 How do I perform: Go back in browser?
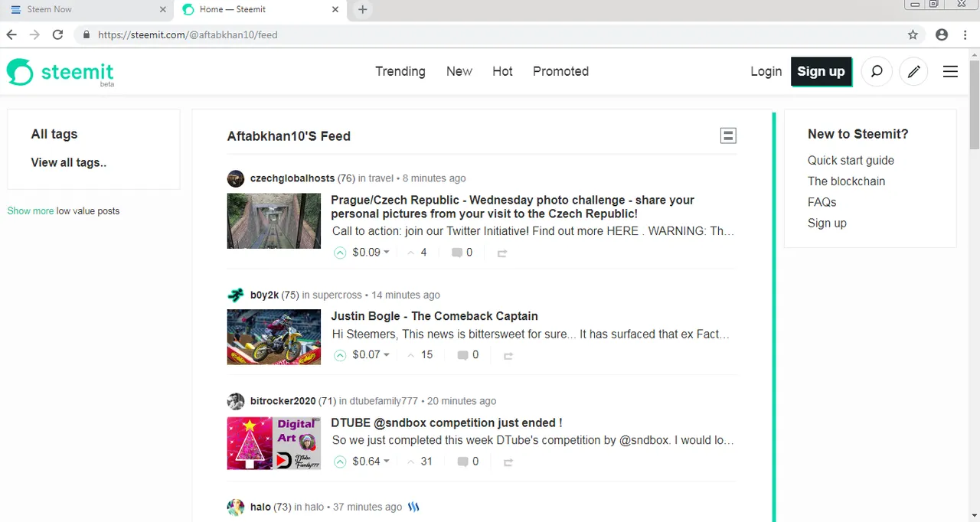(11, 34)
